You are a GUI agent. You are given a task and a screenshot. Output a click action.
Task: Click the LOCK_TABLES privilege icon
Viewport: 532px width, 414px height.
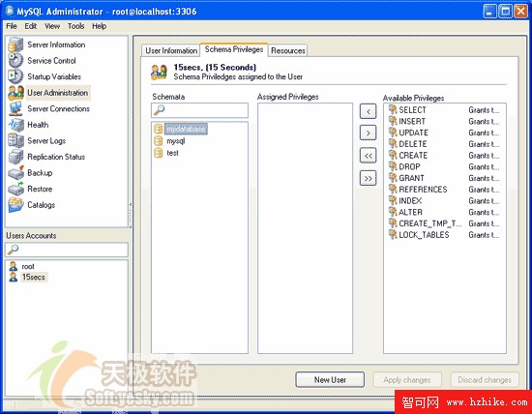(393, 234)
